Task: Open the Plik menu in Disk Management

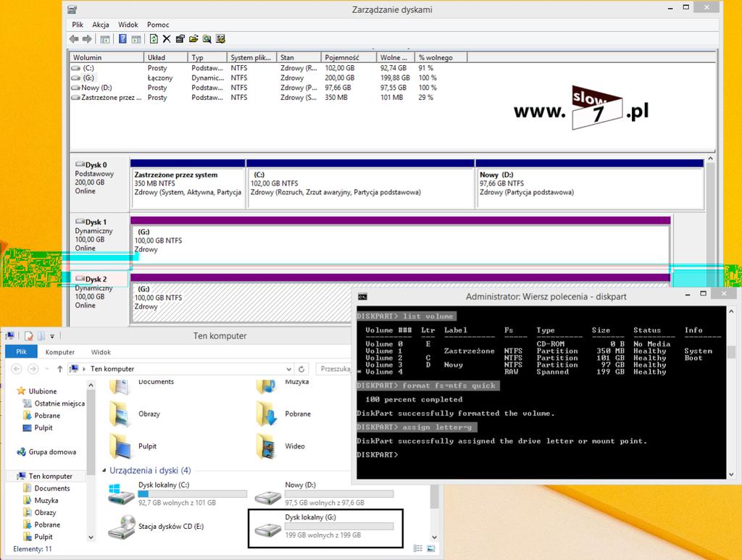Action: coord(78,25)
